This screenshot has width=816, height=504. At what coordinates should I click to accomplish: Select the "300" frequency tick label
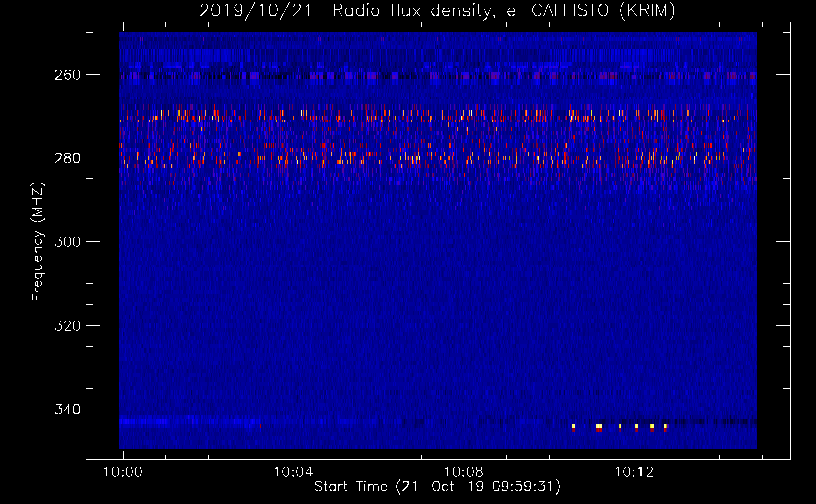pyautogui.click(x=67, y=242)
